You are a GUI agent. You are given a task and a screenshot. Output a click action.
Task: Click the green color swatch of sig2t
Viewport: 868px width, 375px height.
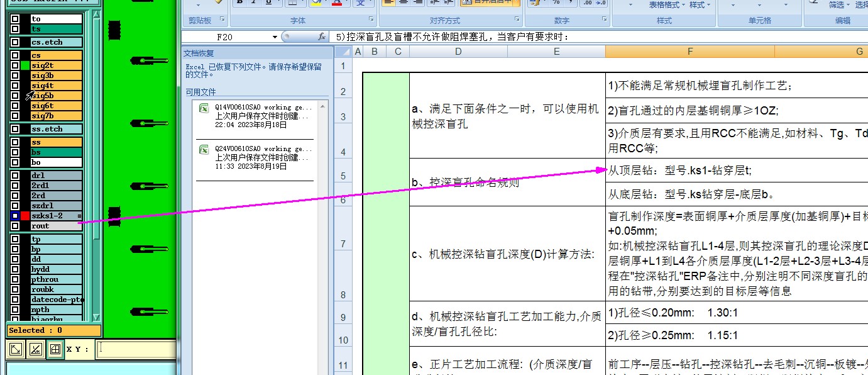click(x=25, y=65)
